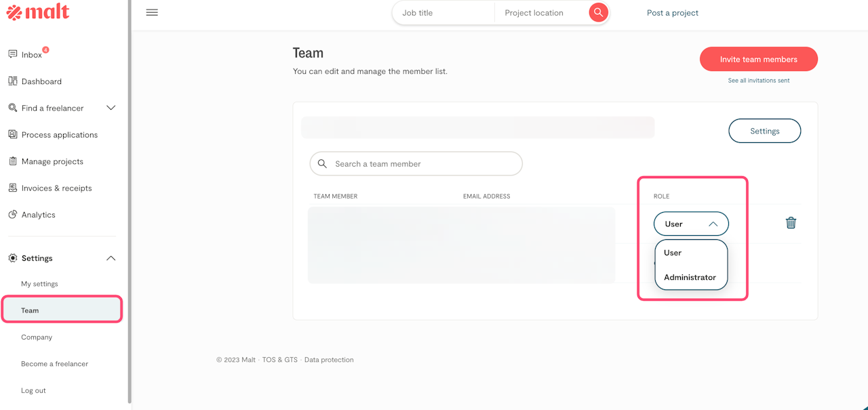
Task: Click the Job title search field
Action: [x=444, y=13]
